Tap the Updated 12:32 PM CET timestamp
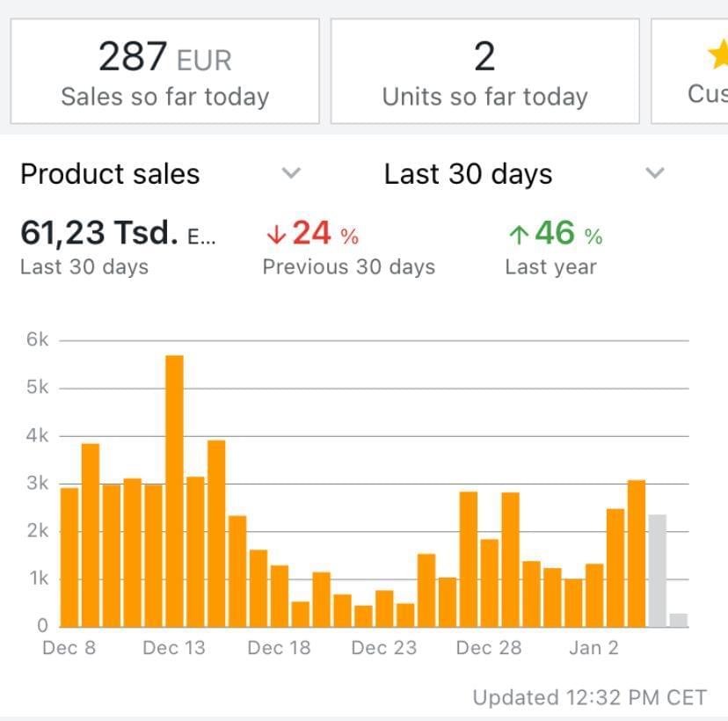The image size is (728, 721). (x=589, y=698)
